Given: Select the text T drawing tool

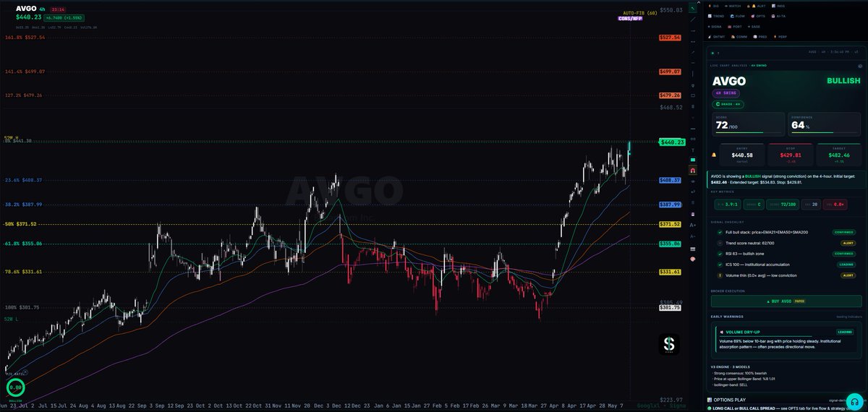Looking at the screenshot, I should pyautogui.click(x=693, y=150).
